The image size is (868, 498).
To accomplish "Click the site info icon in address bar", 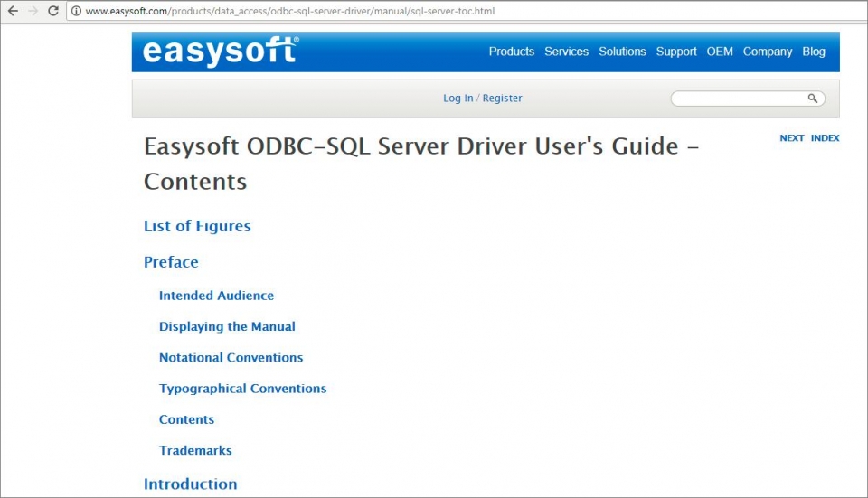I will 77,12.
